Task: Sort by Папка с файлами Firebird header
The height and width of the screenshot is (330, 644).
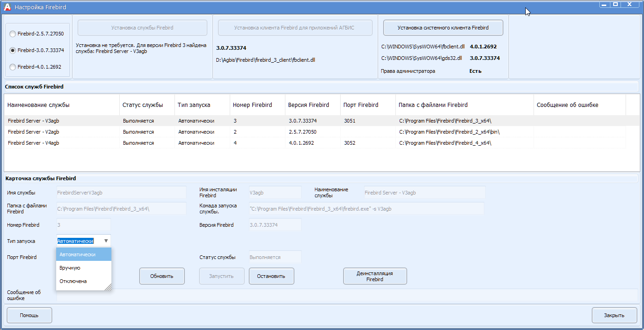Action: (465, 105)
